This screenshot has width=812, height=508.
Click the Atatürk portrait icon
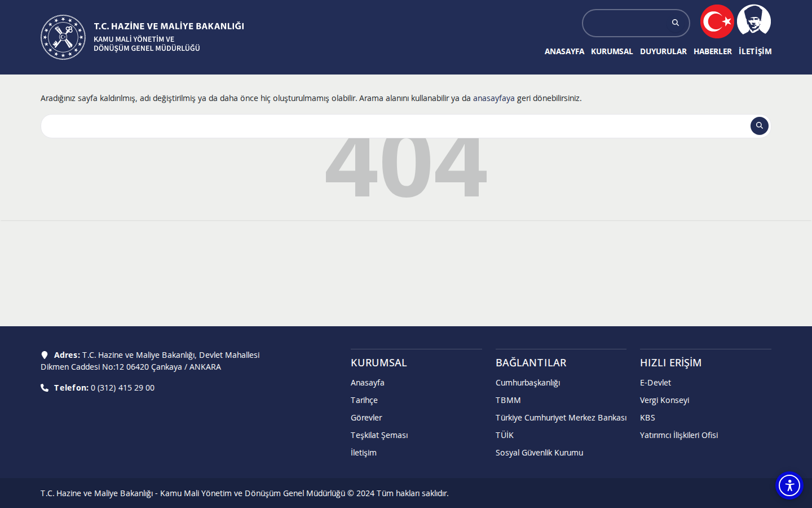(754, 20)
